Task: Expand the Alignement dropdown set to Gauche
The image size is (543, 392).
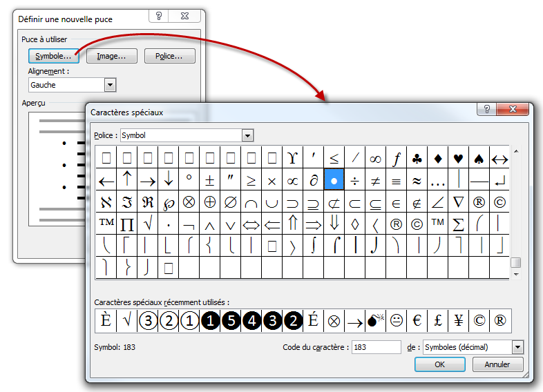Action: 110,85
